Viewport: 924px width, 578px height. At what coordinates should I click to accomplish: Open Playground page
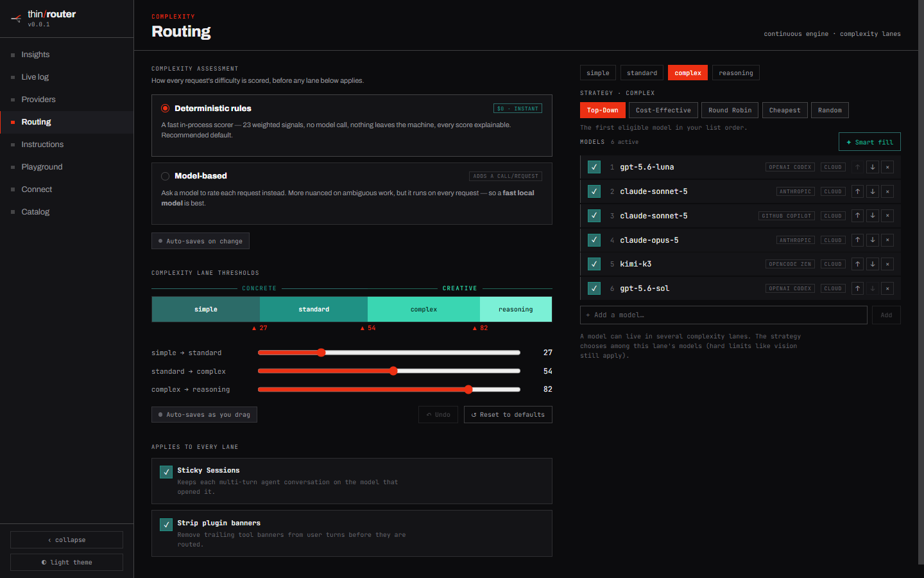(67, 167)
